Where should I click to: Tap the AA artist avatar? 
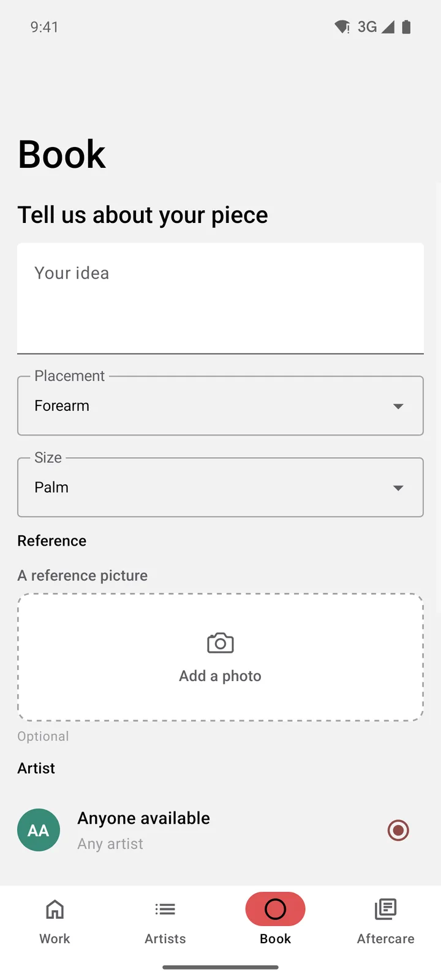(39, 830)
